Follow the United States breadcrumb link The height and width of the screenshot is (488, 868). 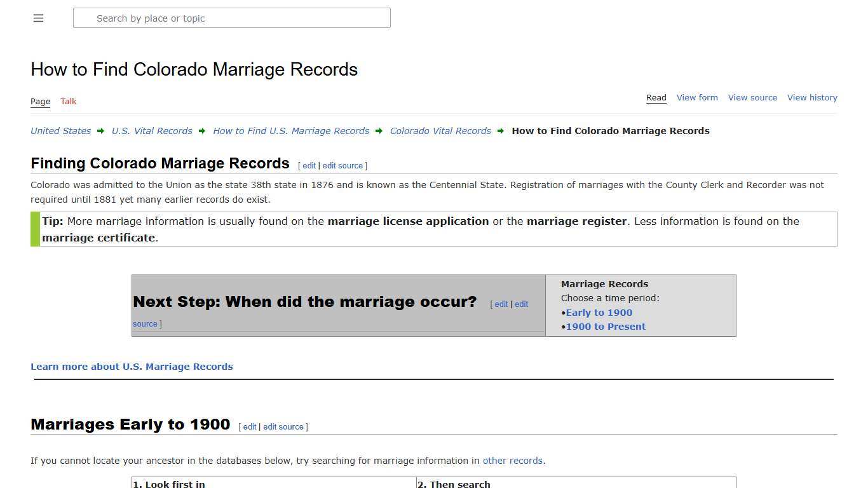click(60, 131)
